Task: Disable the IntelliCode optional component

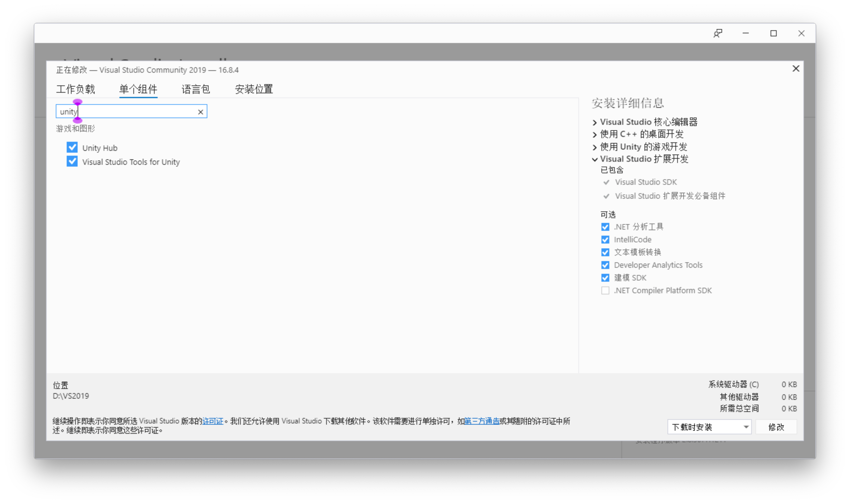Action: pos(605,240)
